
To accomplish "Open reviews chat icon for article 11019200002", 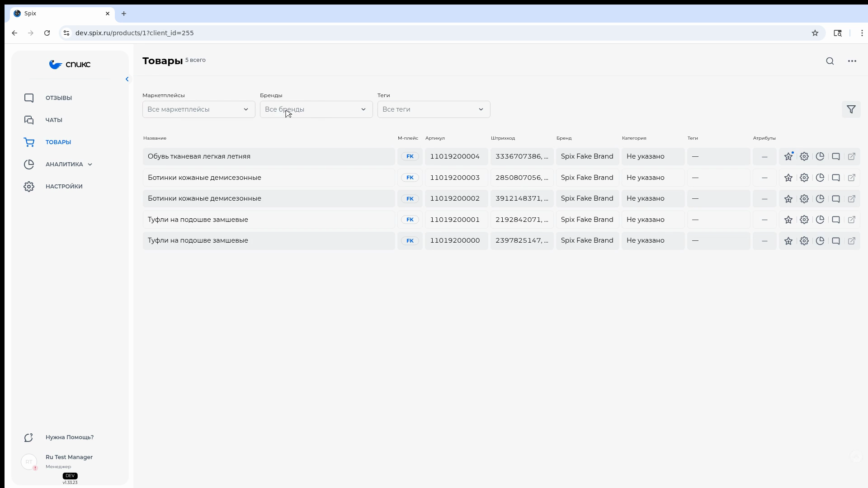I will 836,199.
